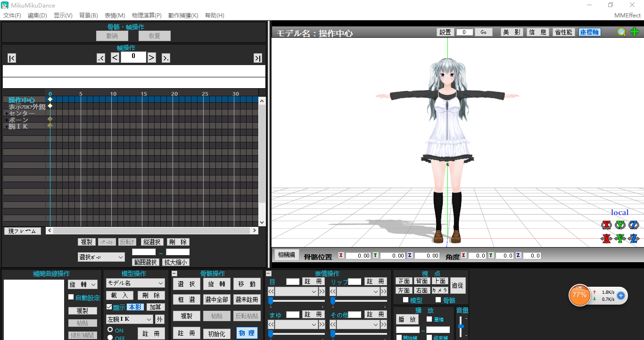Enable the 自動設定 checkbox
The height and width of the screenshot is (340, 644).
[x=71, y=297]
